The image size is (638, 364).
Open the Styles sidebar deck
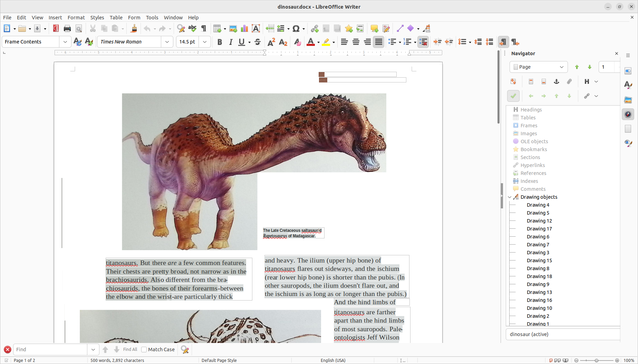click(x=628, y=85)
